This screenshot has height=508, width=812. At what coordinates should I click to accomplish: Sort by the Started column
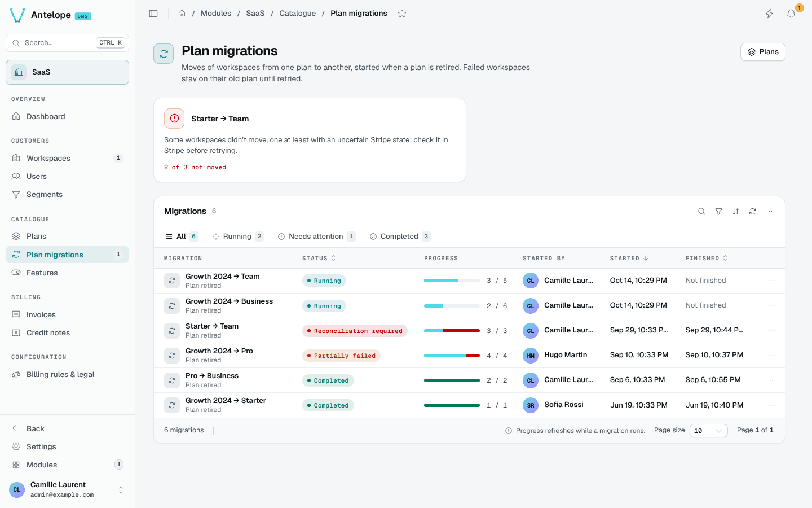(x=629, y=258)
